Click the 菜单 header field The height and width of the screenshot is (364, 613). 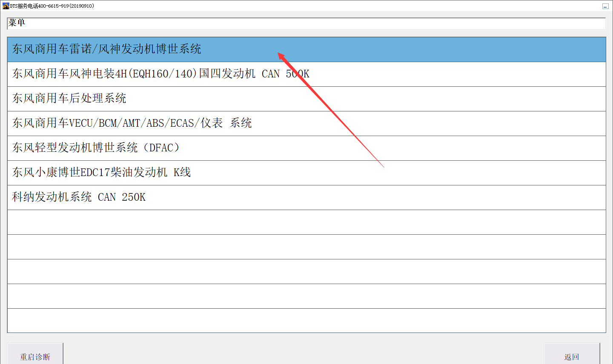(x=306, y=23)
